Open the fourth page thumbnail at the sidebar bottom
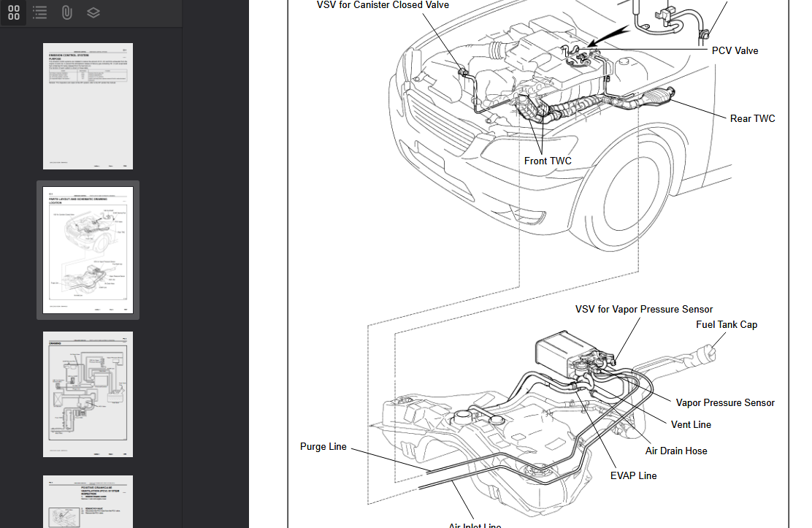The image size is (812, 528). (x=88, y=502)
